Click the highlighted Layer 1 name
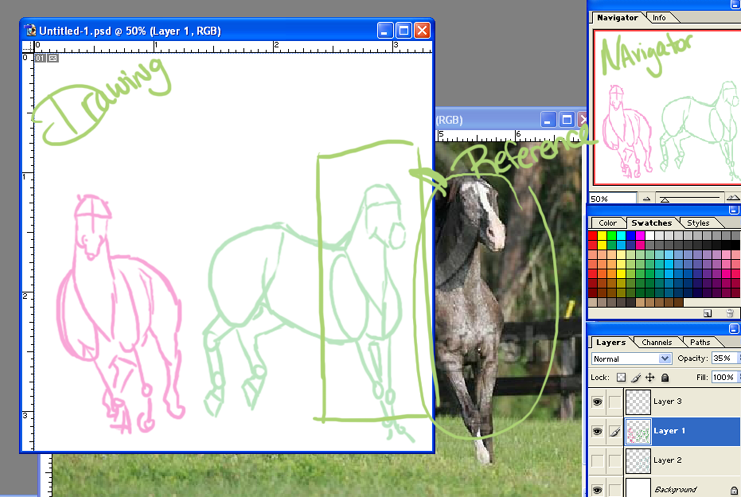The image size is (741, 497). 669,431
